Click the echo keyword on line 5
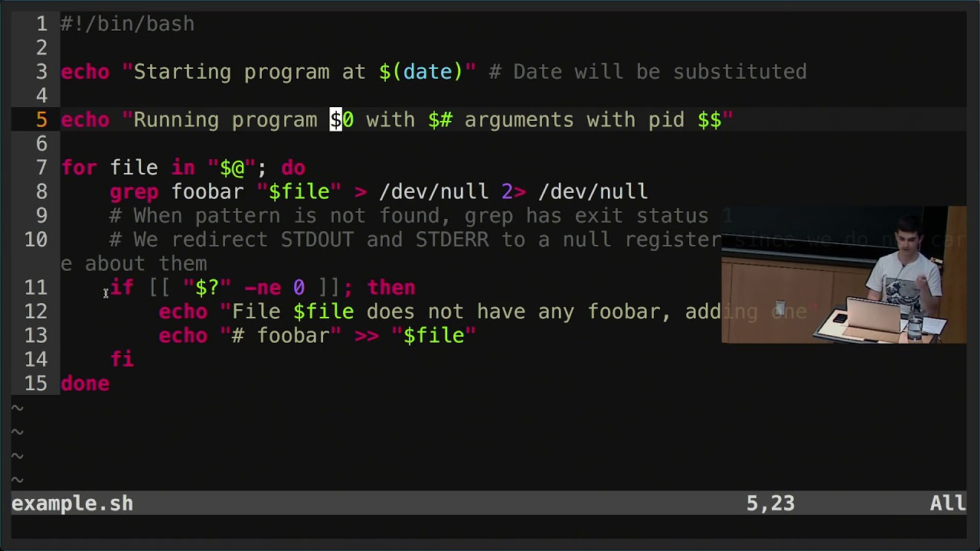 point(85,120)
